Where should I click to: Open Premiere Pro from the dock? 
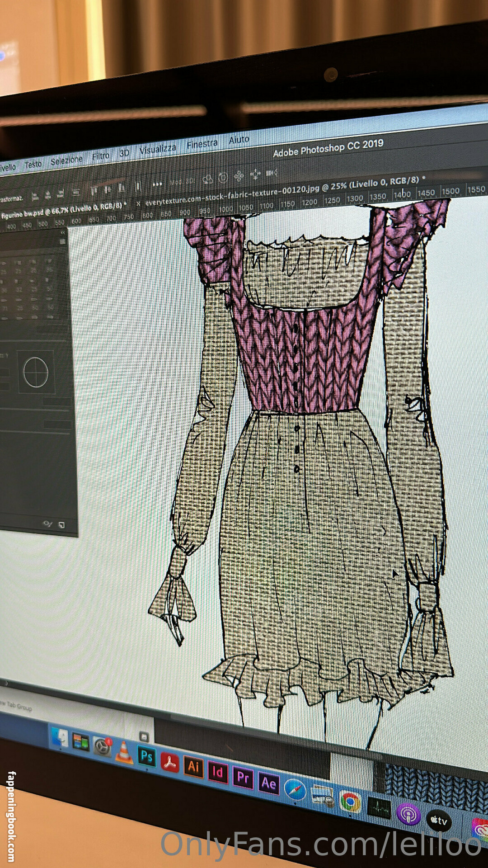[243, 778]
